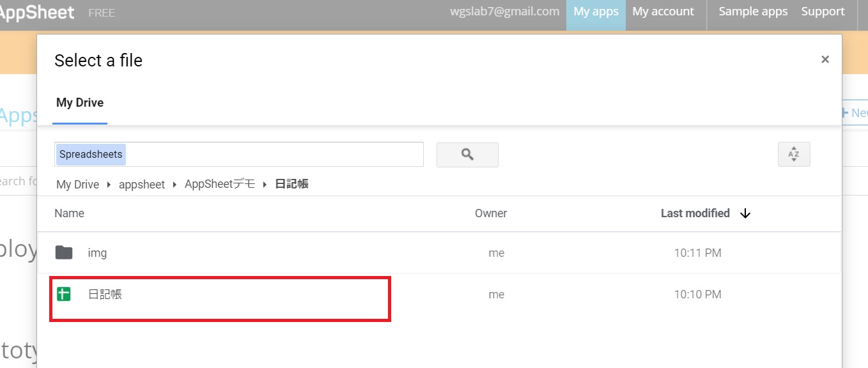
Task: Select the 日記帳 spreadsheet file name
Action: point(105,295)
